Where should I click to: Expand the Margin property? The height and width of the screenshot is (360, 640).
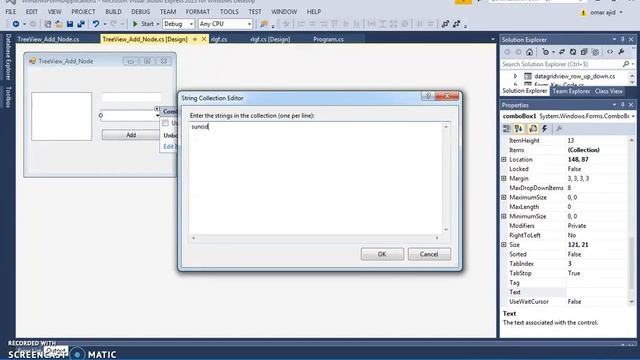(x=504, y=178)
